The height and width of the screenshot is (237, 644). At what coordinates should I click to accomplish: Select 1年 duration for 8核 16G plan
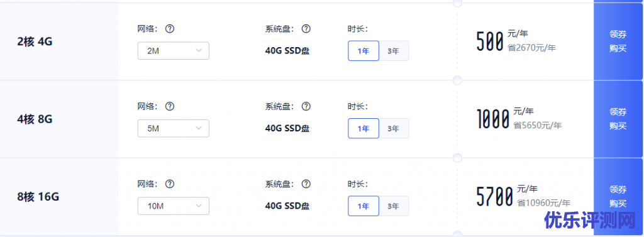click(x=364, y=206)
